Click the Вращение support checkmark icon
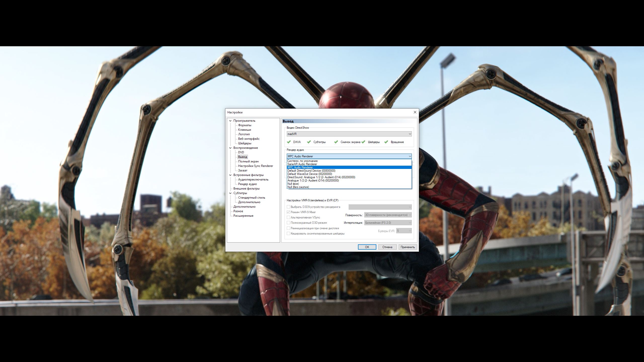 click(386, 142)
